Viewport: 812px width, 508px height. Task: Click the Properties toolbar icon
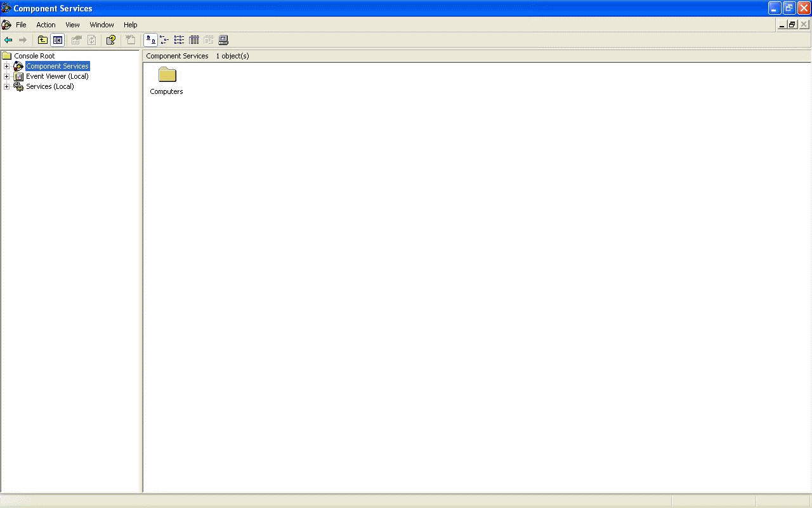click(x=76, y=40)
